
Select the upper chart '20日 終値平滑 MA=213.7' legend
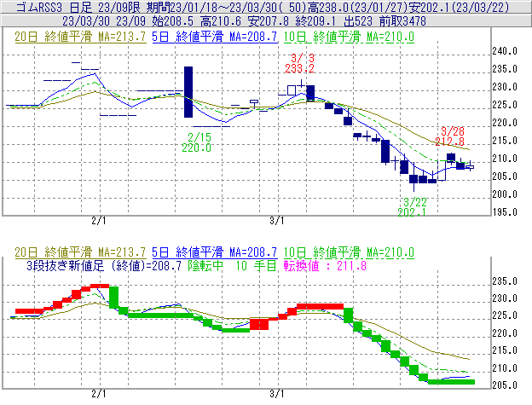80,37
